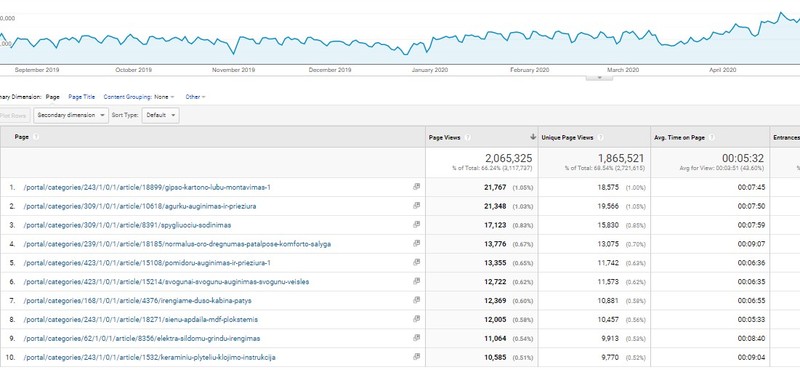The width and height of the screenshot is (800, 391).
Task: Open the Secondary dimension dropdown
Action: (x=71, y=115)
